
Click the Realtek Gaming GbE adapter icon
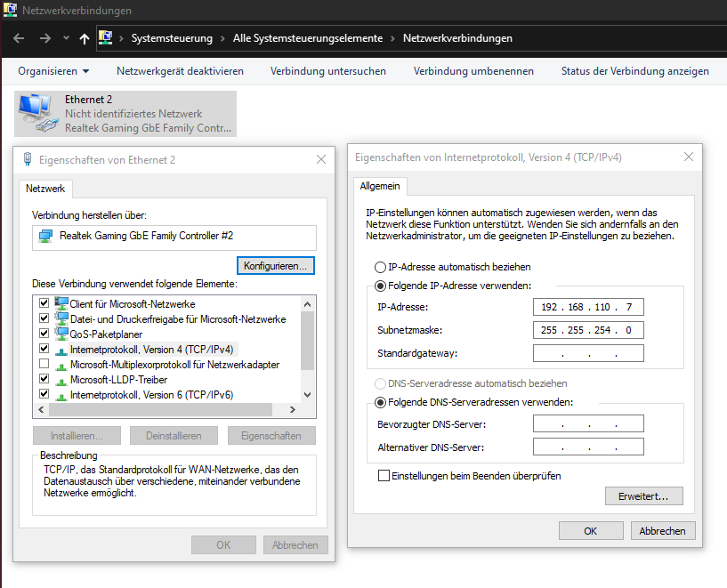pos(45,236)
